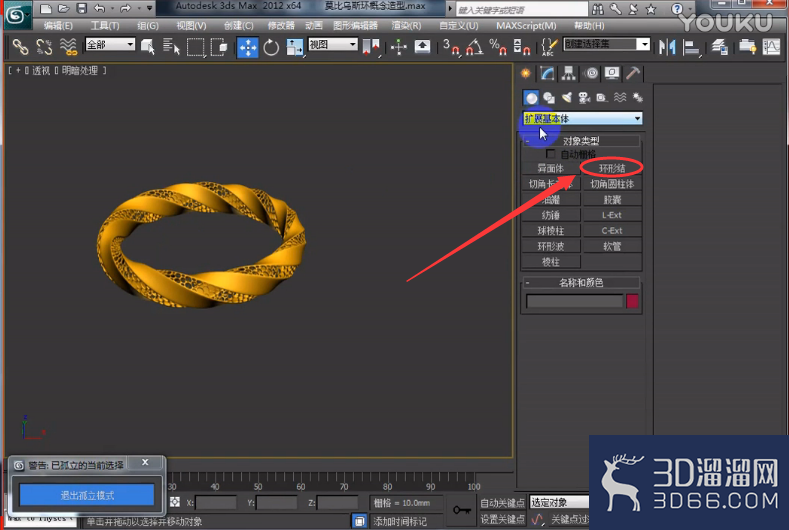Click the 异面体 object button

(550, 168)
